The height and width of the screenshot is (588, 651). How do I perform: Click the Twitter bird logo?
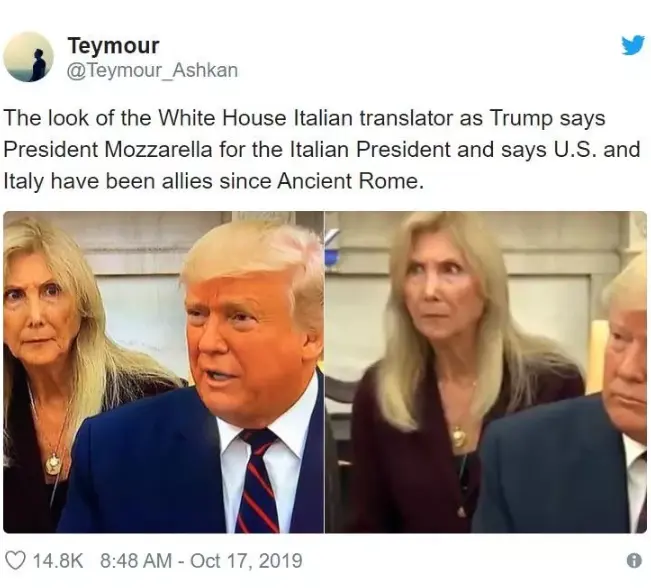[x=633, y=46]
